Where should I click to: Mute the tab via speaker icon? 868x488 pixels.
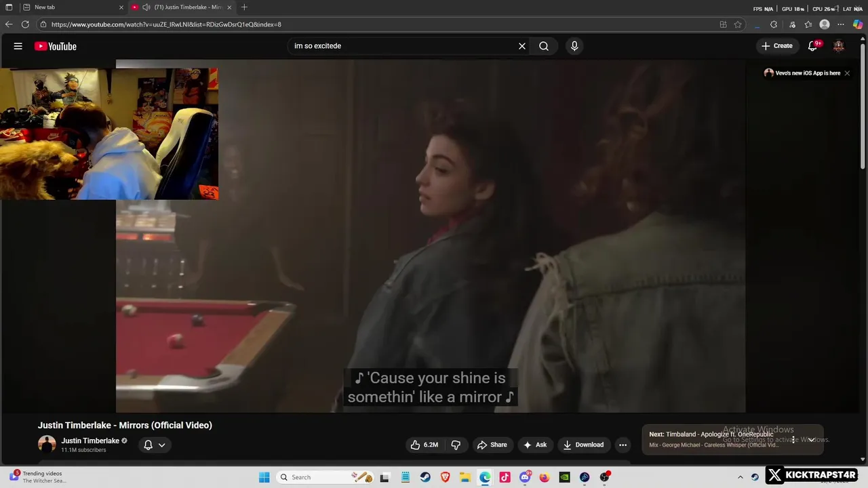[146, 7]
